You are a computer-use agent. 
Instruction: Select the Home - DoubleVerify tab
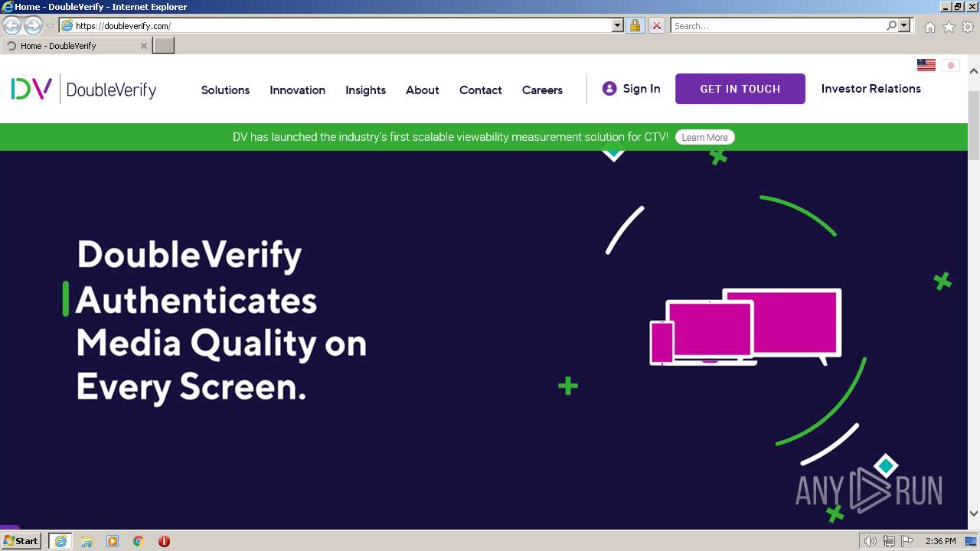pyautogui.click(x=75, y=46)
